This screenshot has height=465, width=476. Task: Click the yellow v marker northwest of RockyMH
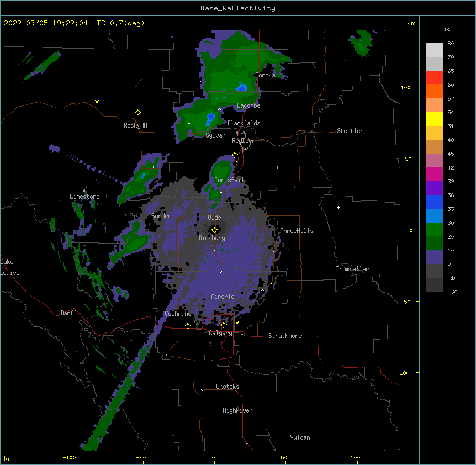point(97,102)
